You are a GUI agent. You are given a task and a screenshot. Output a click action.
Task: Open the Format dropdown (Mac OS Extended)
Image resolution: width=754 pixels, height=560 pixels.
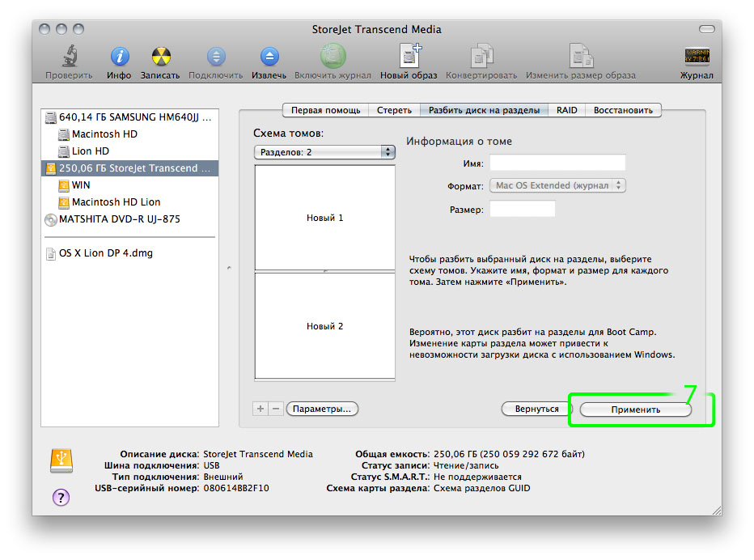click(x=558, y=185)
